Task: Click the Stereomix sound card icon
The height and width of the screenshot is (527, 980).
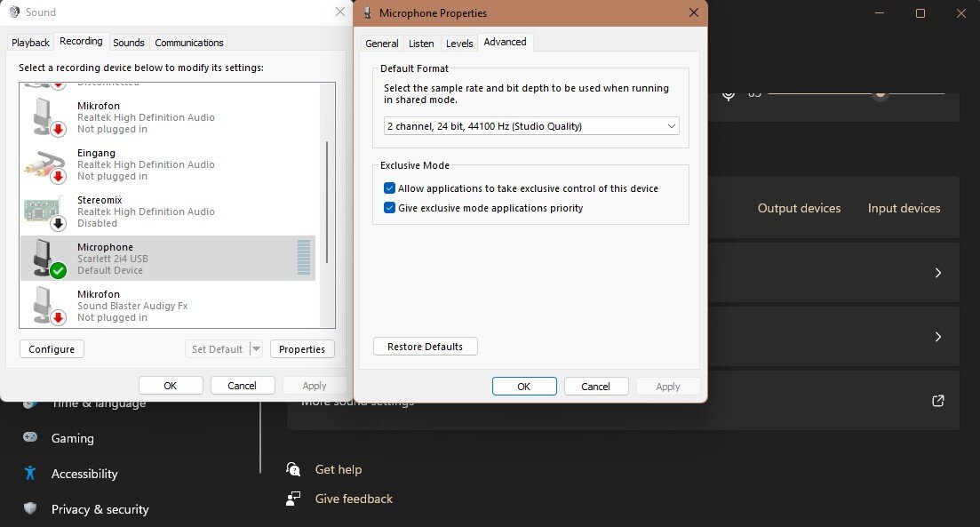Action: tap(44, 212)
